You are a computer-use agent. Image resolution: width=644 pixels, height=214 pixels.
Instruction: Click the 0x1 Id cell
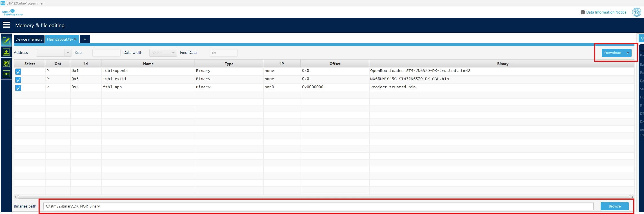[86, 71]
